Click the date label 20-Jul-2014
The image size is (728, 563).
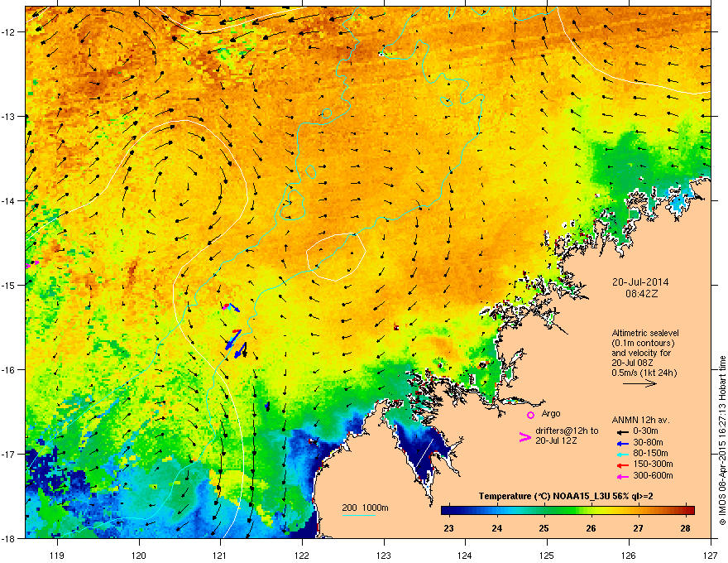point(640,282)
